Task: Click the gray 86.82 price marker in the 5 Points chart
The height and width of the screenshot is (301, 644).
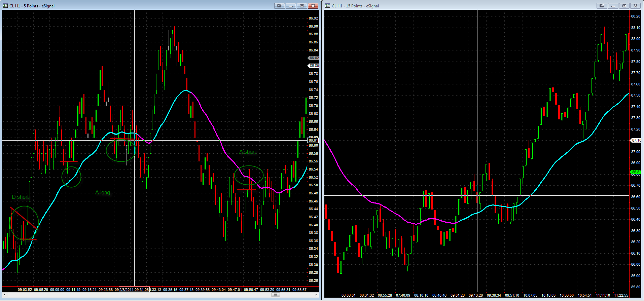Action: coord(313,58)
